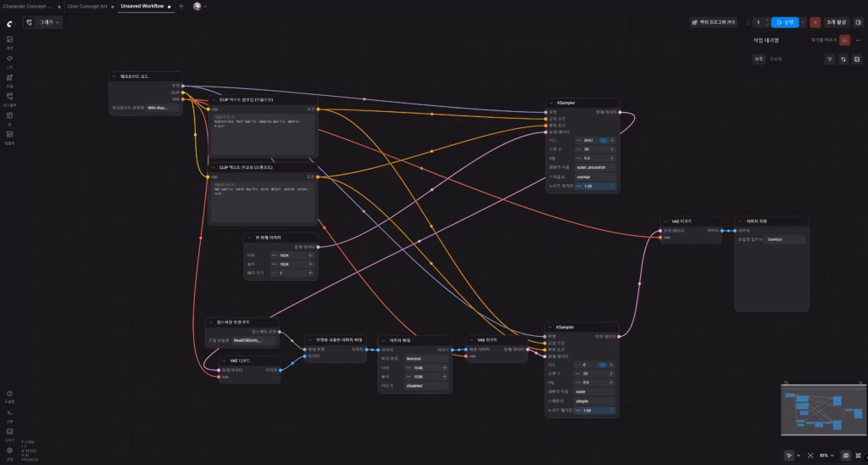Open the model library sidebar icon
Viewport: 868px width, 465px height.
coord(9,77)
